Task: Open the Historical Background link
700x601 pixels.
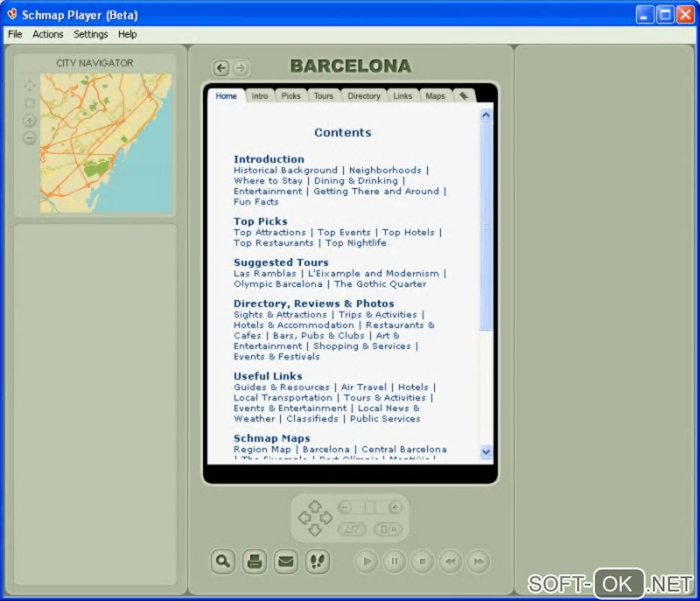Action: pos(285,170)
